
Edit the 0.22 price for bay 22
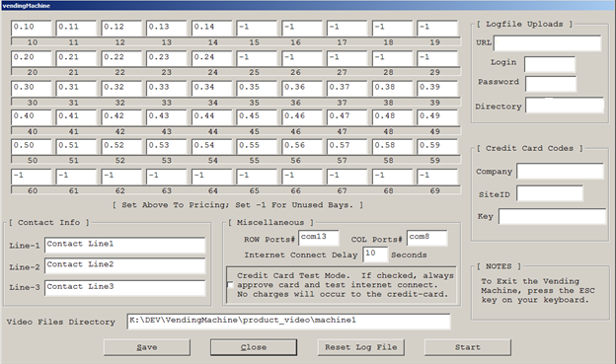click(x=121, y=58)
